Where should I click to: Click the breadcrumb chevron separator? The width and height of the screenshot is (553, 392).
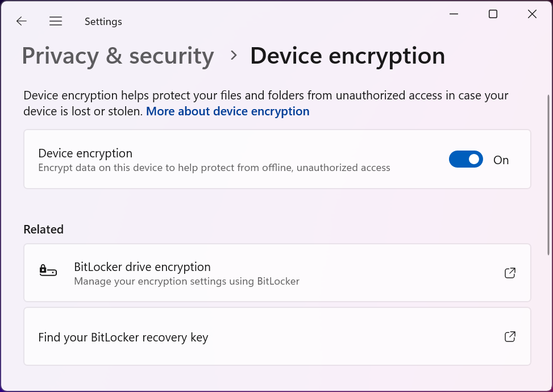click(x=233, y=56)
